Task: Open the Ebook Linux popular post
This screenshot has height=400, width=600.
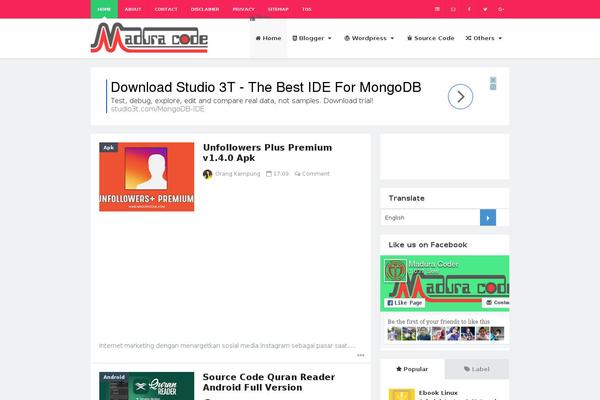Action: 438,393
